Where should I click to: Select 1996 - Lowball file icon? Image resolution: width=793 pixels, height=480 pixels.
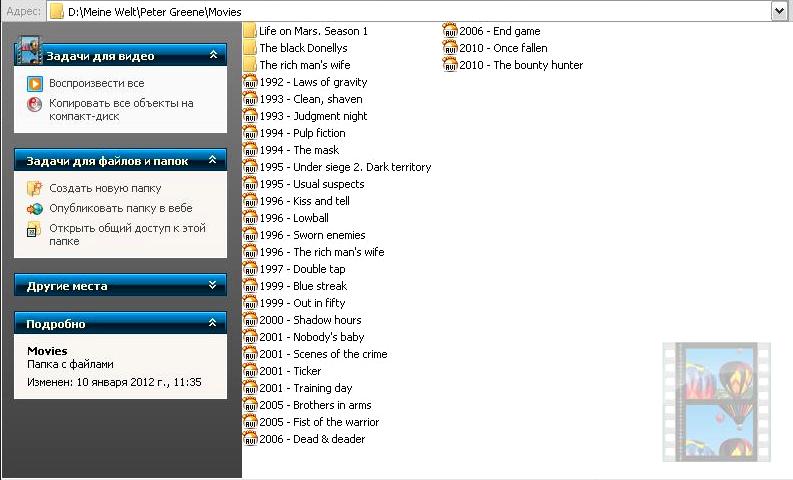point(250,218)
